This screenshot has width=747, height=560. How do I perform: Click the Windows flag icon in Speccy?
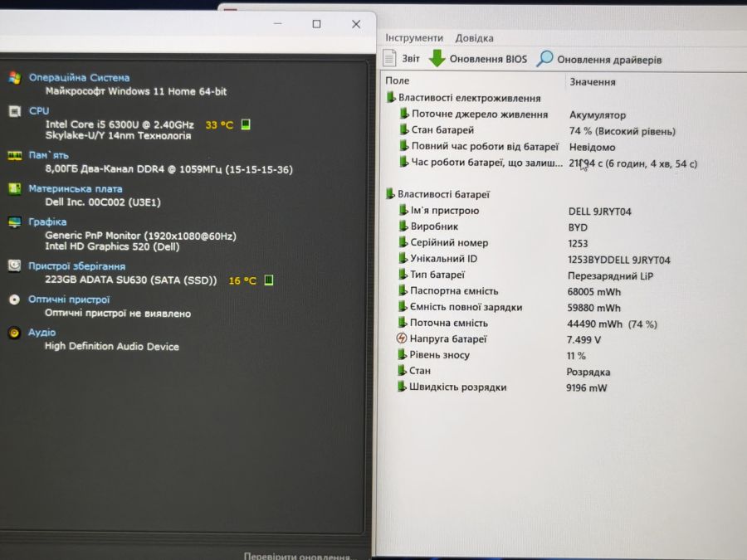[x=15, y=78]
